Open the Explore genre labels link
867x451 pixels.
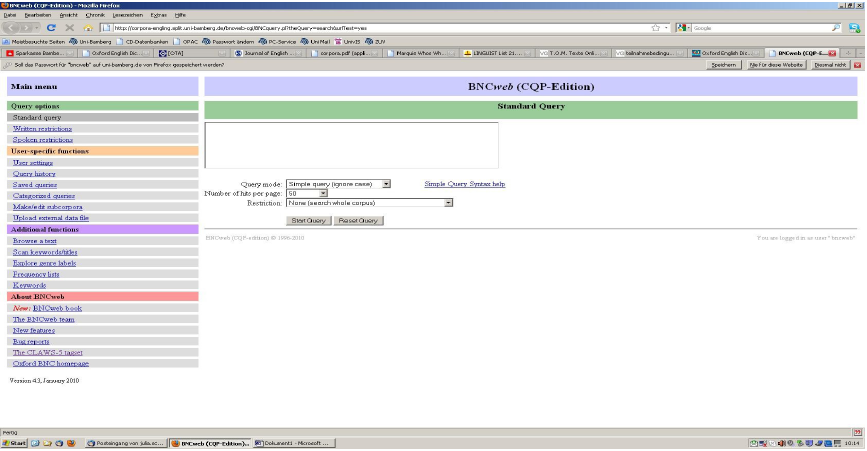[44, 263]
